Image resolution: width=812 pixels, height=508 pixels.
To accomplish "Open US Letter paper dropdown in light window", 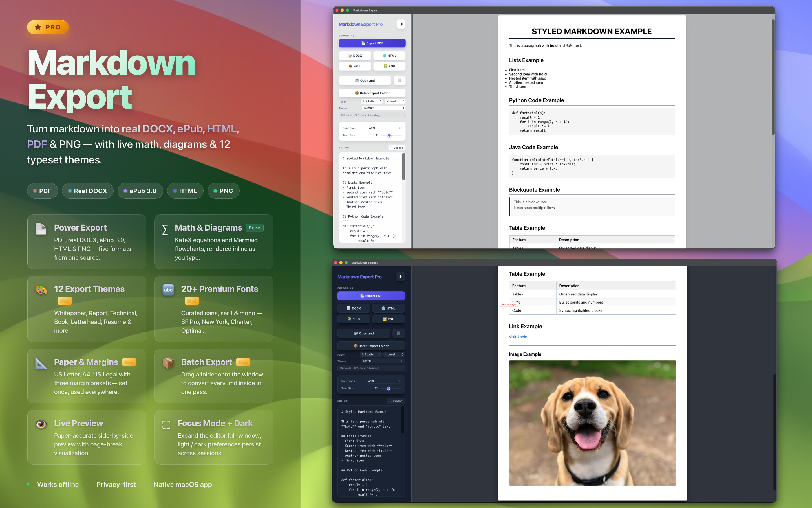I will point(372,102).
